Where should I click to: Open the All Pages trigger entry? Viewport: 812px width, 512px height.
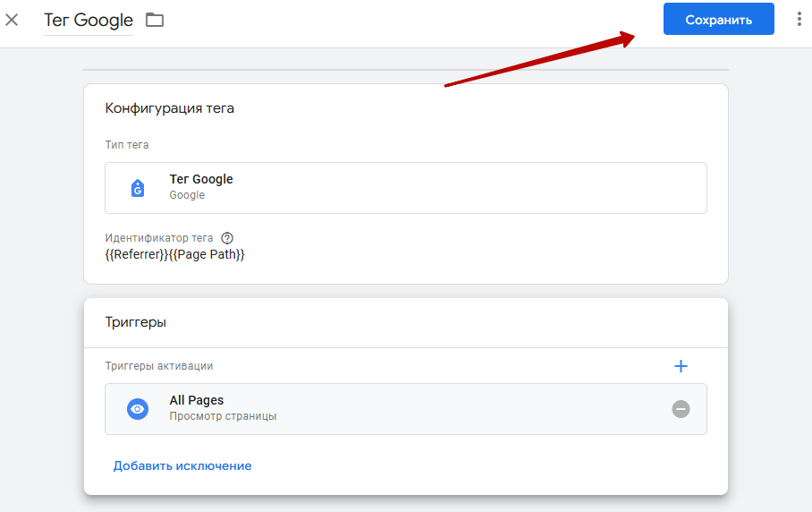click(x=405, y=409)
